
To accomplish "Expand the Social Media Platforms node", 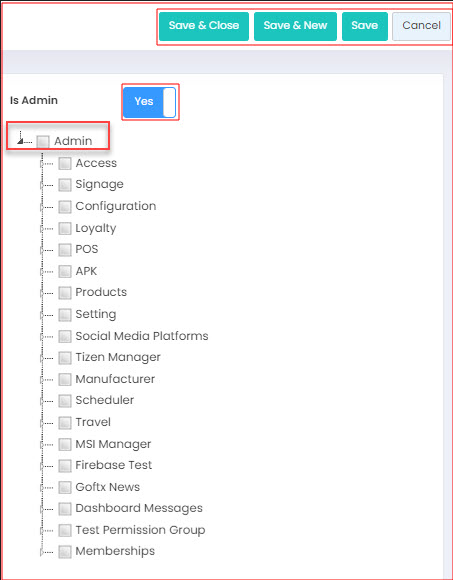I will coord(41,337).
